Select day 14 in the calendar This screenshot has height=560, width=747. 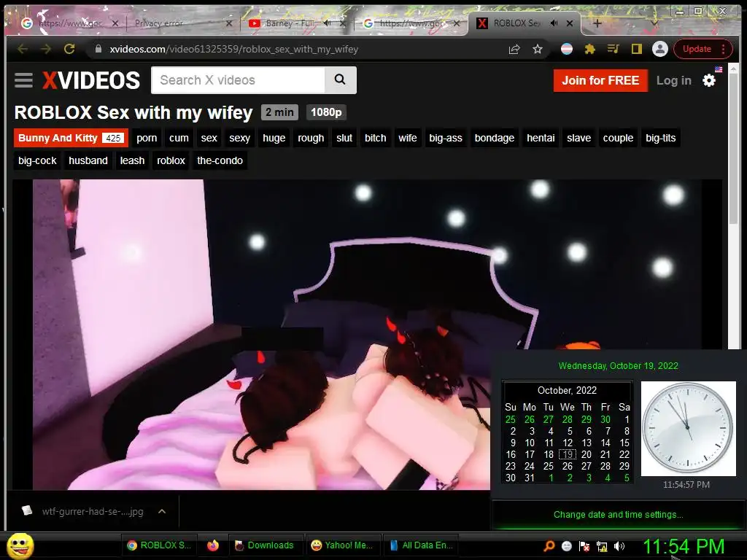click(x=605, y=443)
